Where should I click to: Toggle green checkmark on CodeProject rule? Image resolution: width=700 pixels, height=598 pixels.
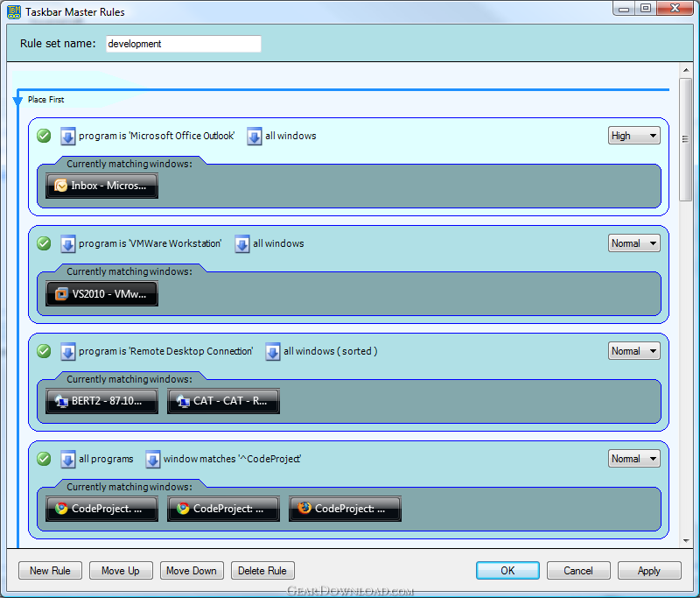44,459
